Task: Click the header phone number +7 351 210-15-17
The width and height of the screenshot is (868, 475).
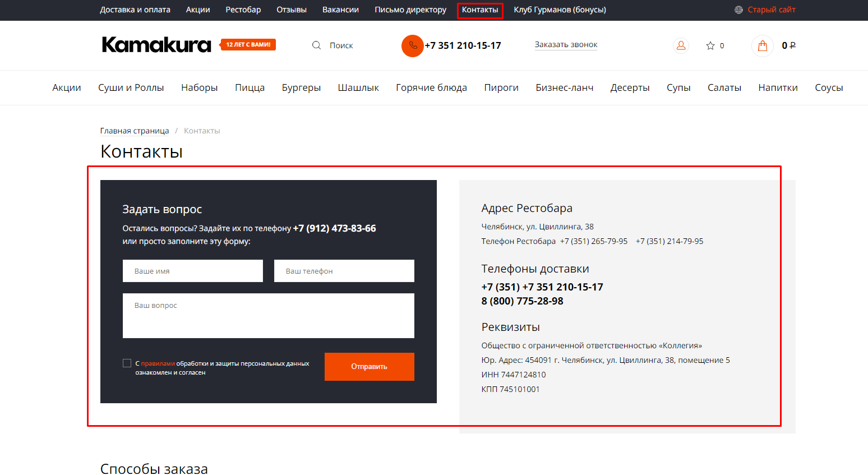Action: point(463,45)
